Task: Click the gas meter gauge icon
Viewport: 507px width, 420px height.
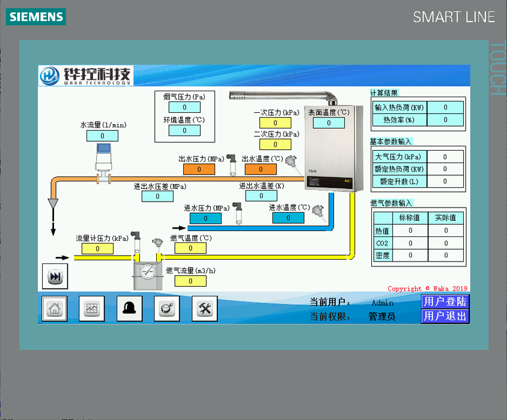Action: 145,271
